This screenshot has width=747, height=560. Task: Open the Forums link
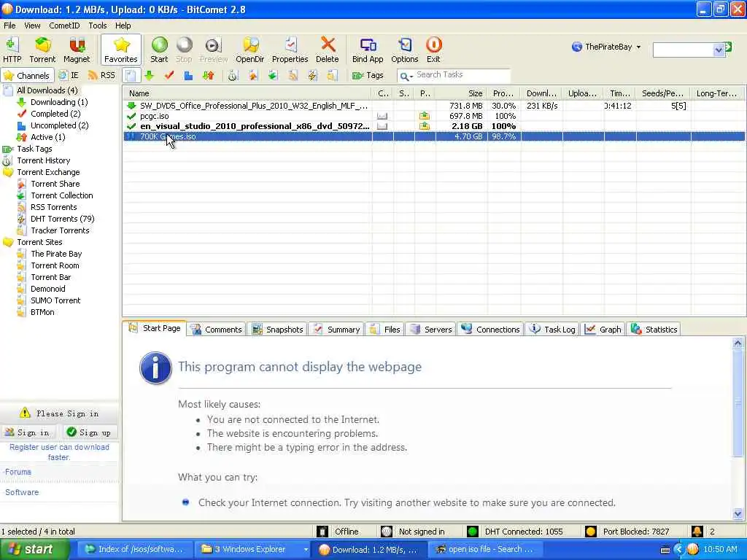(18, 472)
